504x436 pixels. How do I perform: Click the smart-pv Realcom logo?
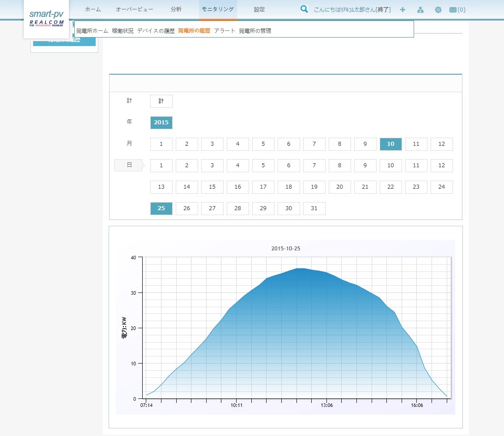47,19
